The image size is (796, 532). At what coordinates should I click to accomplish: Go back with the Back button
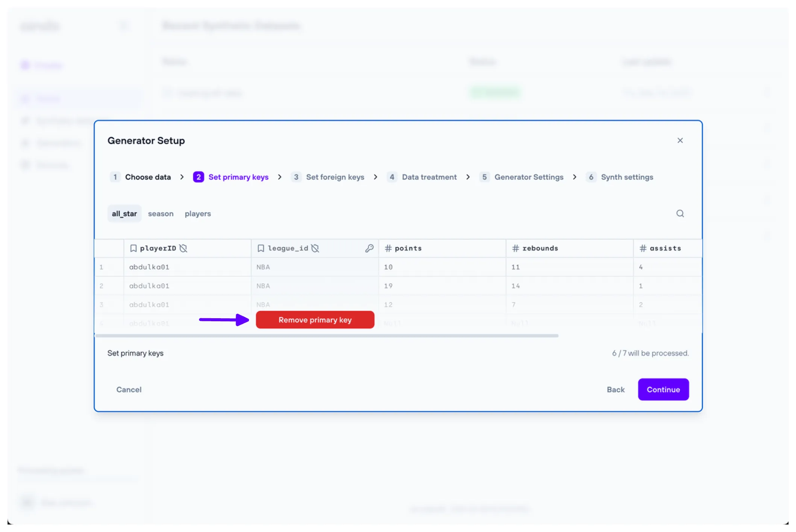[x=615, y=390]
